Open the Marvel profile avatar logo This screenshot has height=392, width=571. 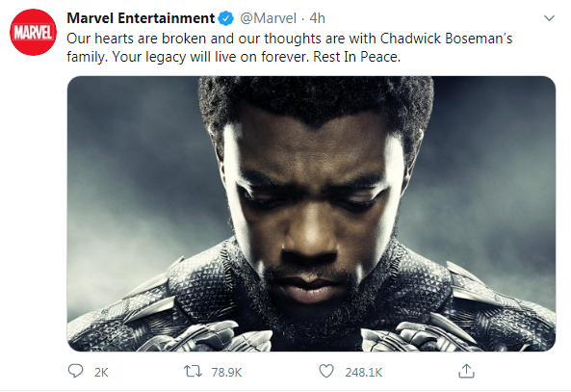coord(33,32)
